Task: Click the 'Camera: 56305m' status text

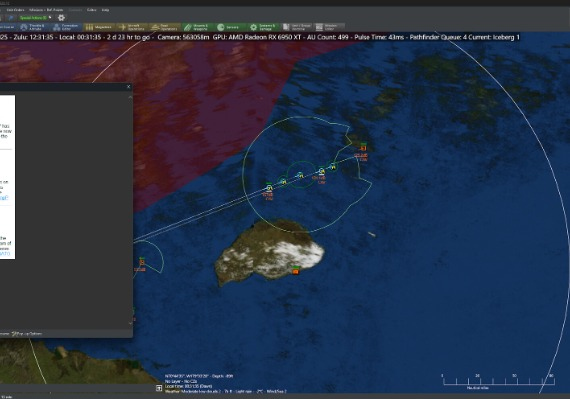Action: click(x=184, y=37)
